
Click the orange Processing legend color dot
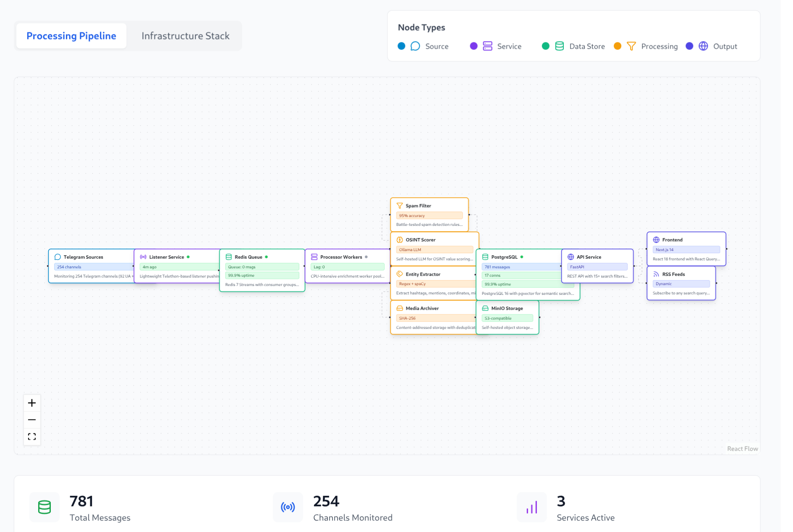617,46
